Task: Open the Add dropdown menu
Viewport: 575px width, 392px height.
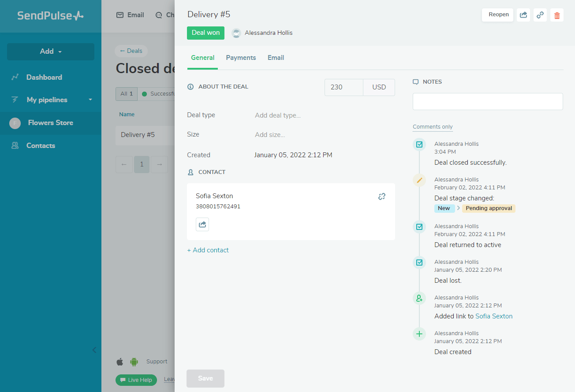Action: pos(51,52)
